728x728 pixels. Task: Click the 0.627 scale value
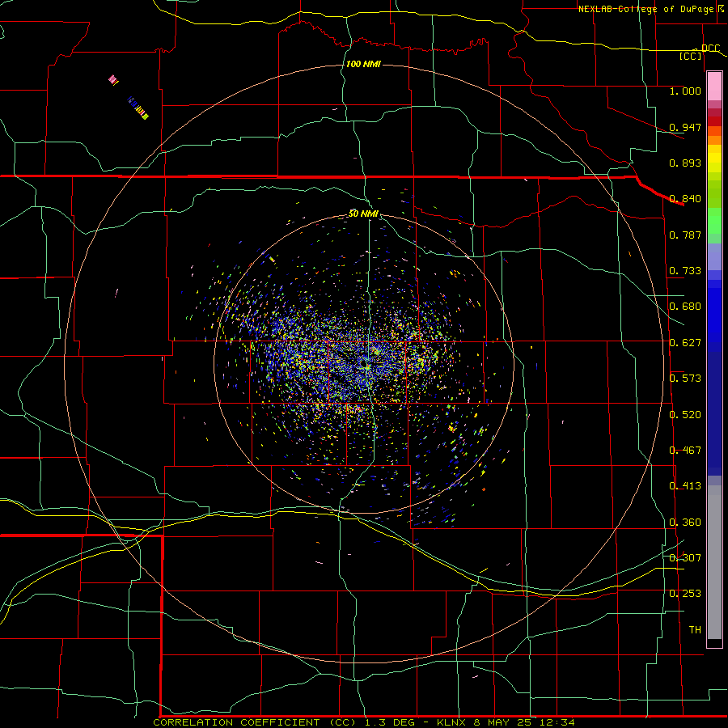pyautogui.click(x=685, y=342)
